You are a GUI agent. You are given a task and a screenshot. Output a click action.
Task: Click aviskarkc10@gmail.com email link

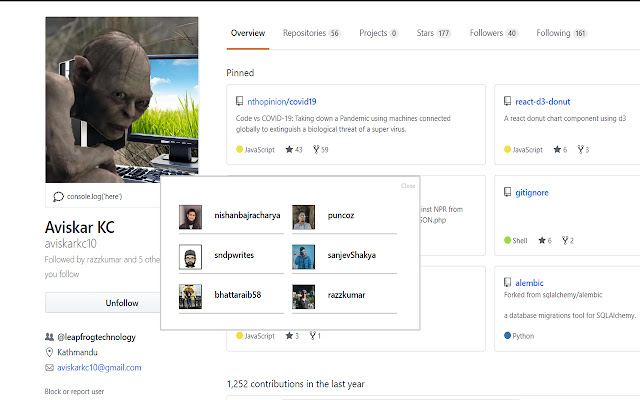click(99, 367)
